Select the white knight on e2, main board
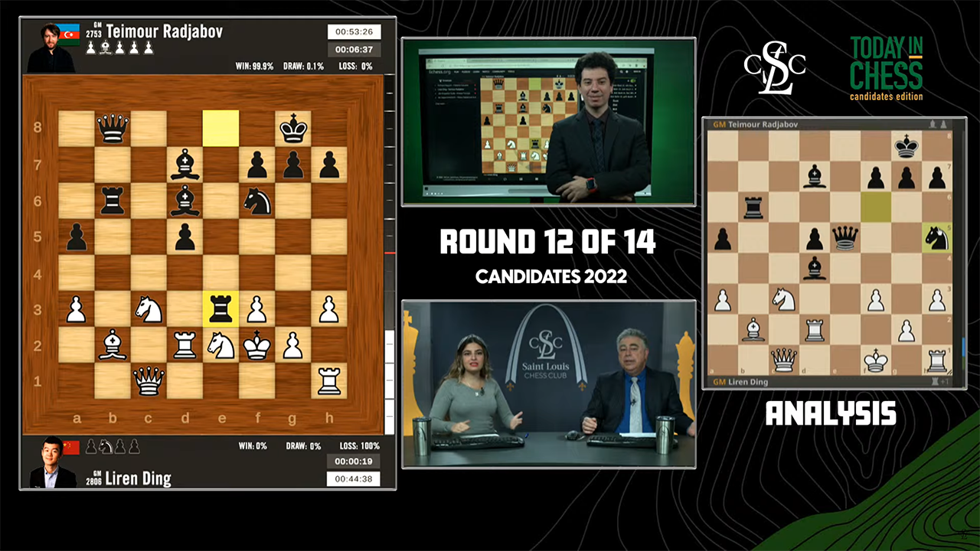 [220, 344]
